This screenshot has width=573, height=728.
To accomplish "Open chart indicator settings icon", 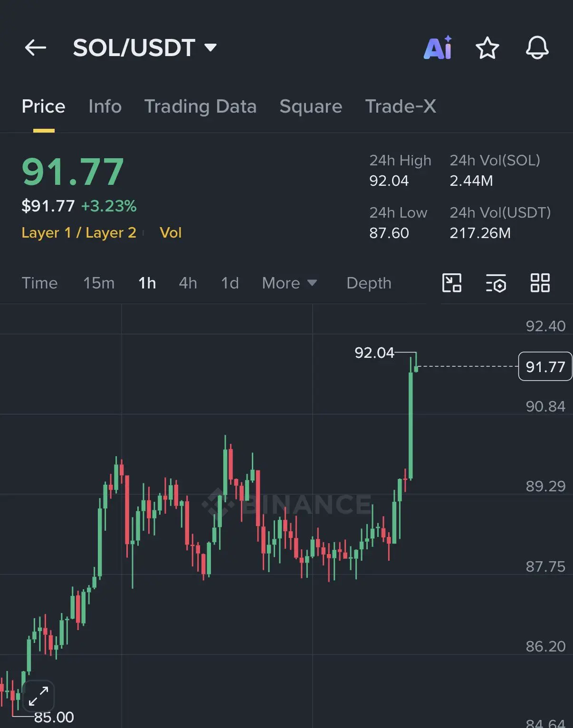I will [x=496, y=283].
